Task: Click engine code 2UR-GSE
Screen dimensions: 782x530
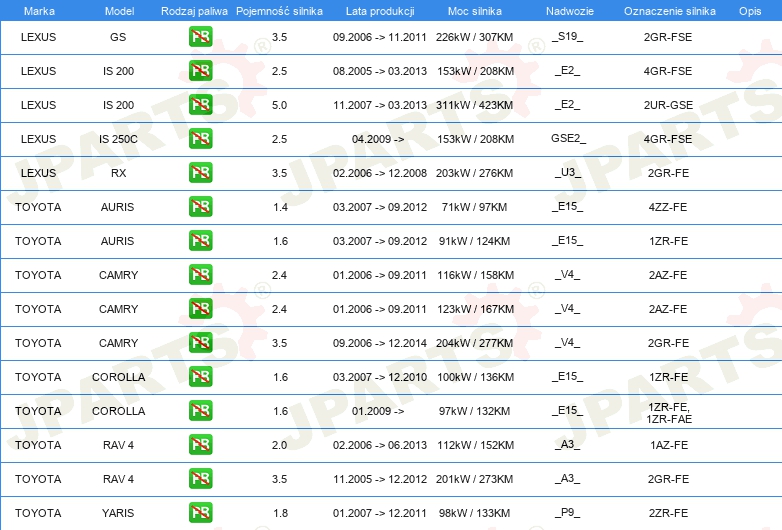Action: point(668,105)
